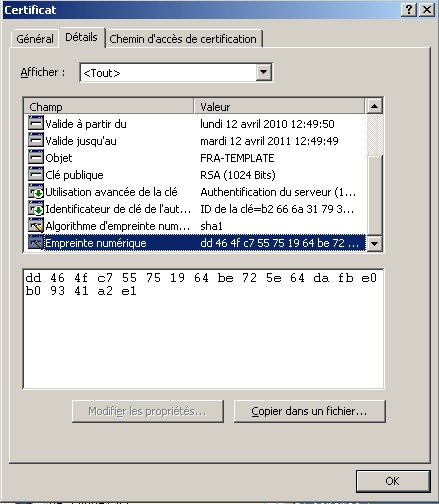Screen dimensions: 439x504
Task: Click the field list scrollbar thumb
Action: [374, 195]
